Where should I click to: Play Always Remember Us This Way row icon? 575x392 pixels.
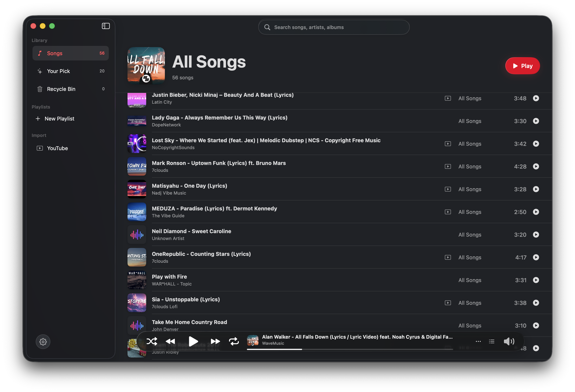pos(536,121)
